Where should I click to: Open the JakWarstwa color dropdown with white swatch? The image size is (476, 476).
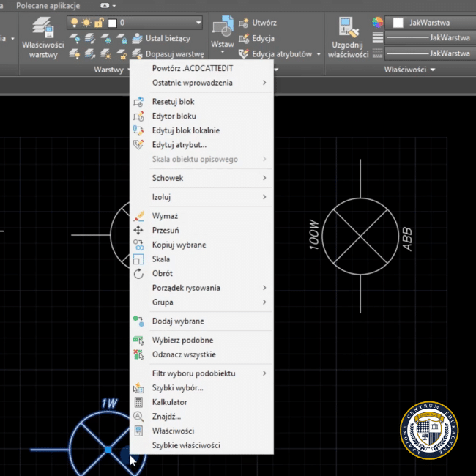click(430, 23)
